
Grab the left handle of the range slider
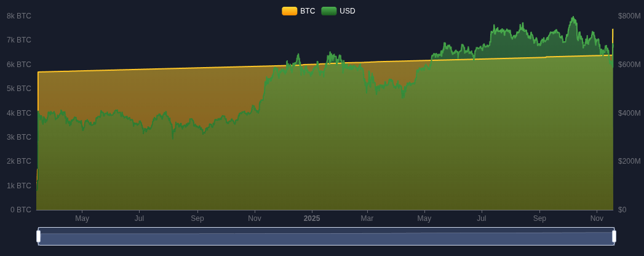(x=38, y=236)
